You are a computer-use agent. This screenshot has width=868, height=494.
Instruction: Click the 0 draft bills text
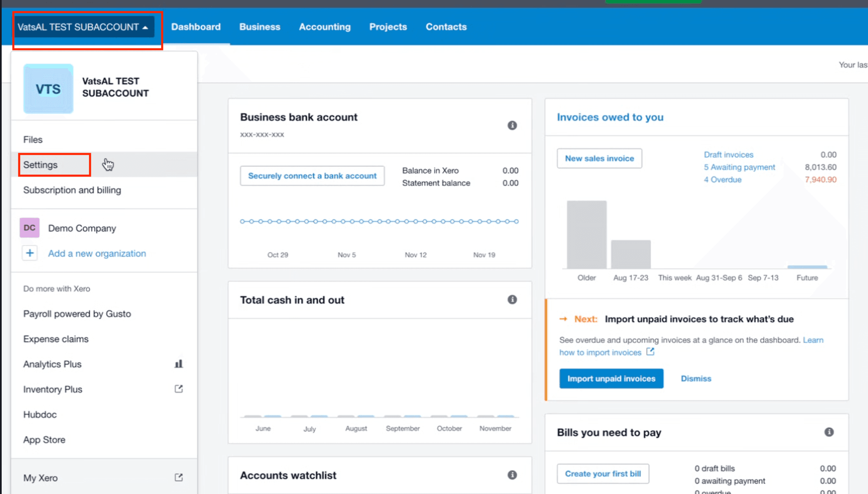click(x=715, y=469)
